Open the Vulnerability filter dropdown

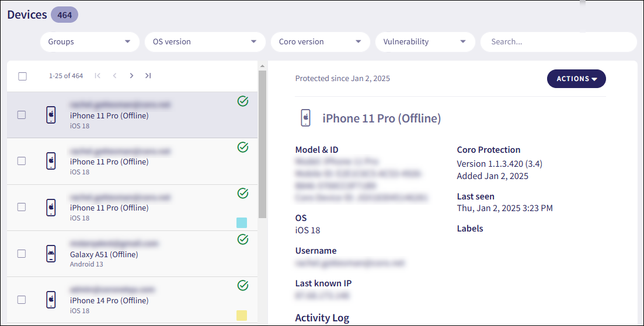coord(424,42)
